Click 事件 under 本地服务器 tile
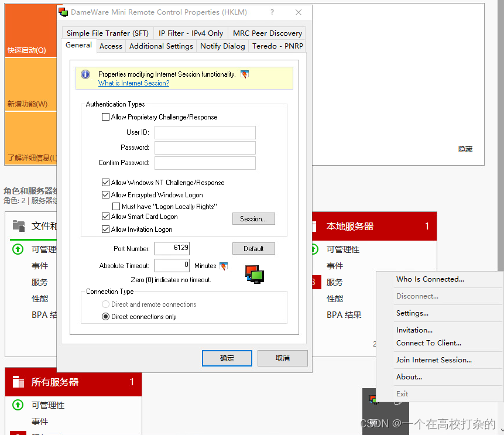 (x=335, y=266)
